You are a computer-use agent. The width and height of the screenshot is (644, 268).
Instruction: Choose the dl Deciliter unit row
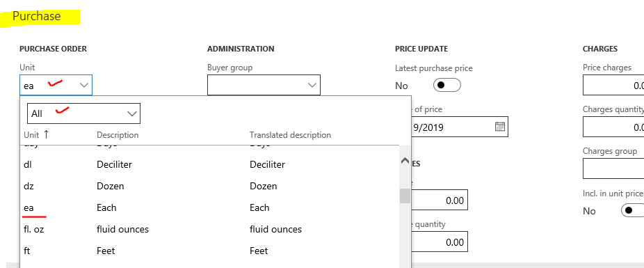point(209,164)
